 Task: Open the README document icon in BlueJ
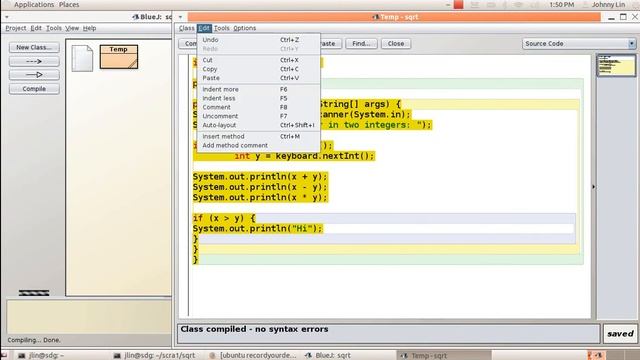click(x=82, y=58)
